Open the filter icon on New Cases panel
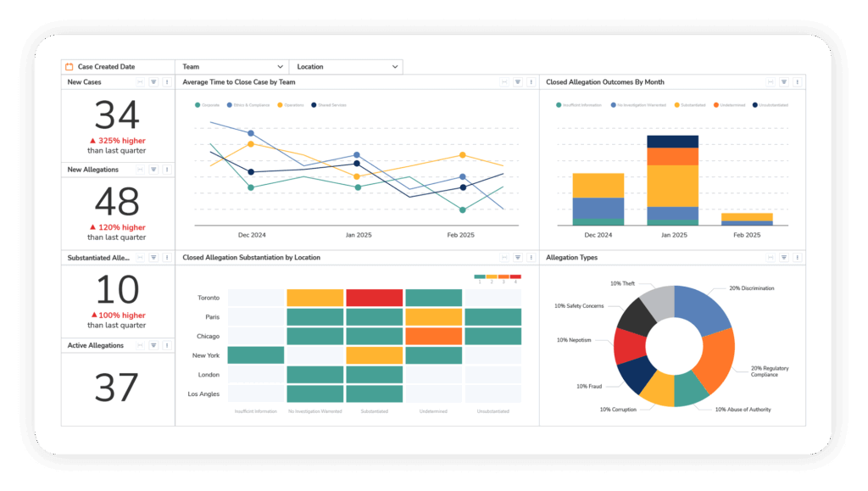 pos(153,82)
